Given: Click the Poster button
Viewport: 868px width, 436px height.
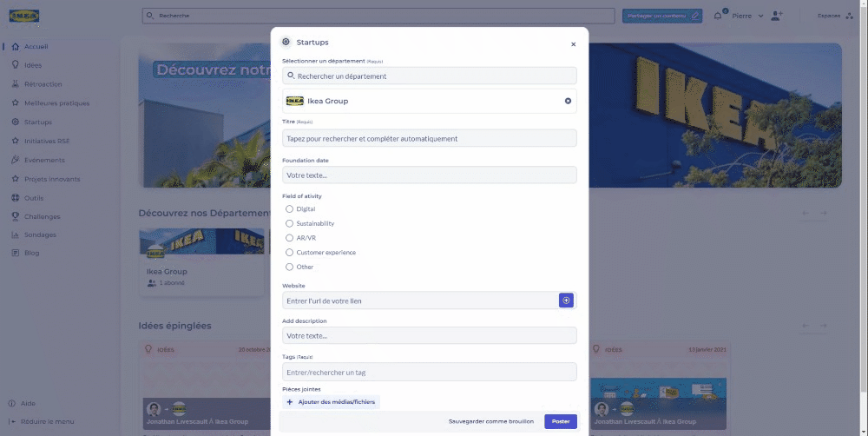Looking at the screenshot, I should click(x=560, y=421).
